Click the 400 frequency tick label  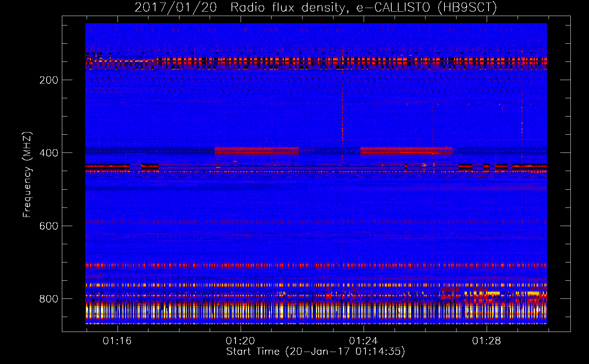[x=49, y=153]
